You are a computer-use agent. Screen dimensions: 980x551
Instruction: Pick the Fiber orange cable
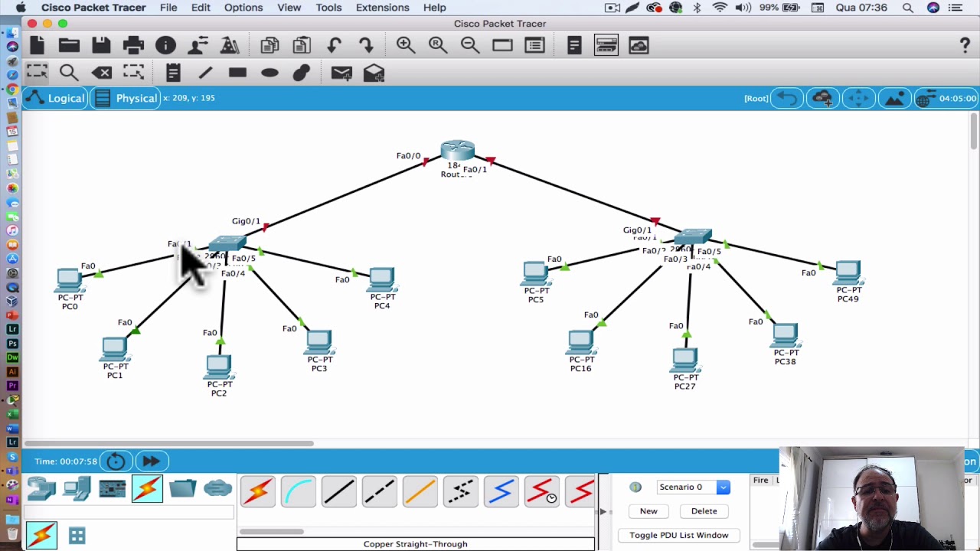point(420,491)
